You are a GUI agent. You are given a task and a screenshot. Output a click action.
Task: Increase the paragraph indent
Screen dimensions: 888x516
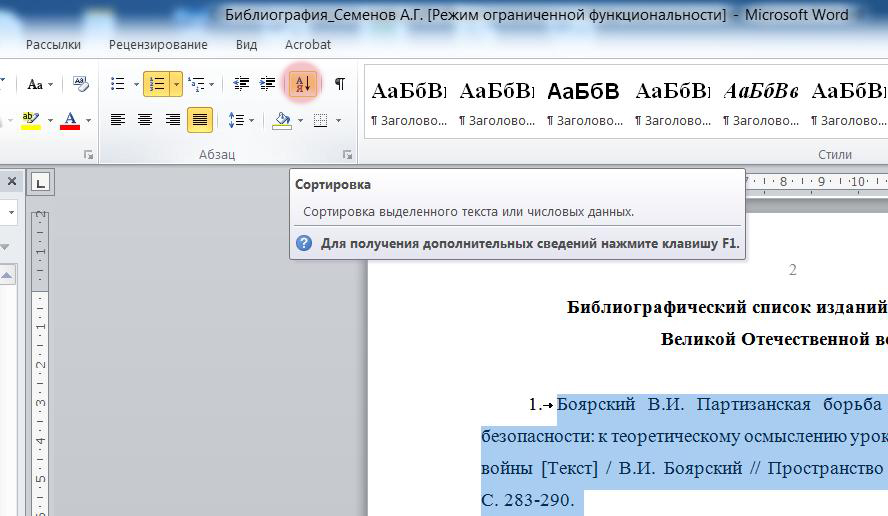click(x=267, y=84)
